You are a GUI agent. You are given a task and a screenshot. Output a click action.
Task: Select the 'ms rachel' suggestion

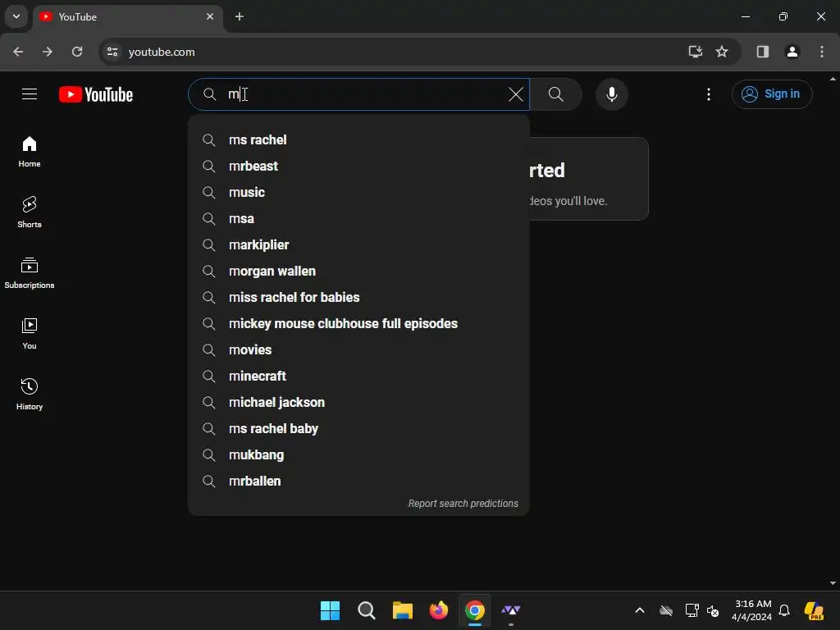tap(358, 139)
